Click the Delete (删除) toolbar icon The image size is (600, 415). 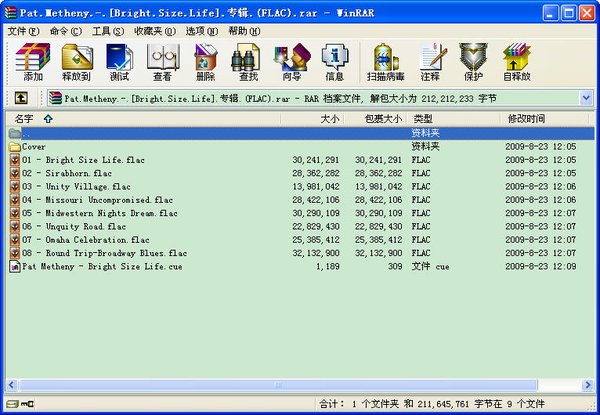click(205, 62)
